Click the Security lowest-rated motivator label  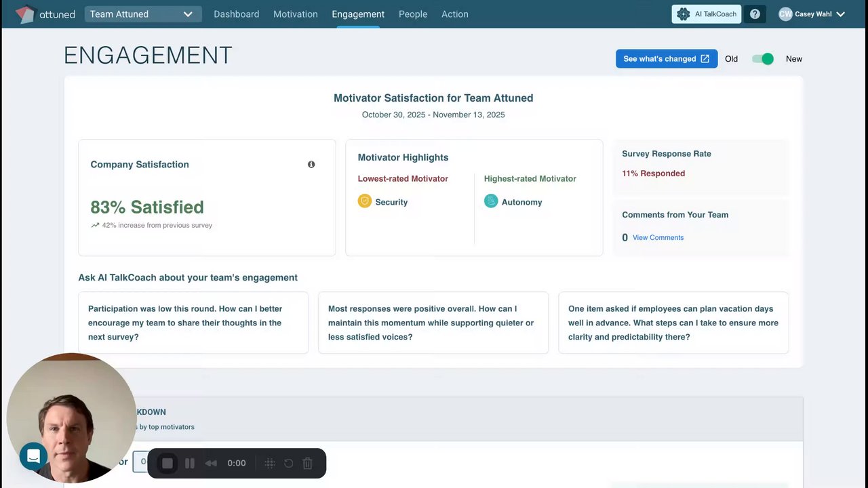[391, 202]
